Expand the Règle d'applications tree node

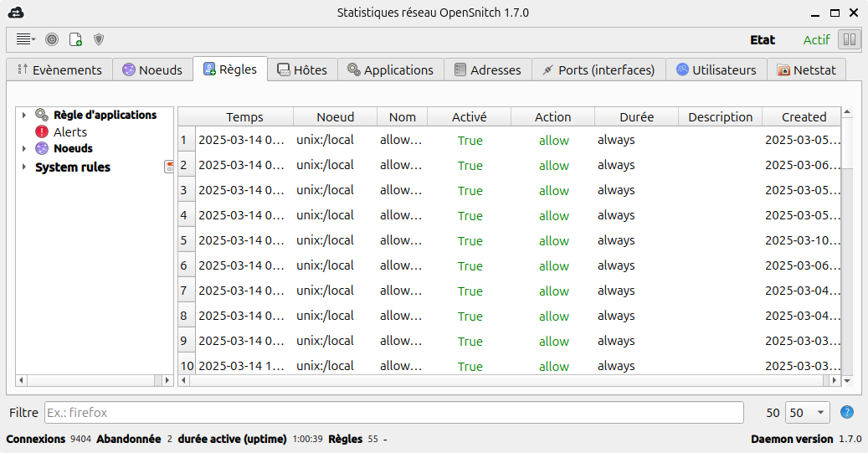tap(23, 116)
